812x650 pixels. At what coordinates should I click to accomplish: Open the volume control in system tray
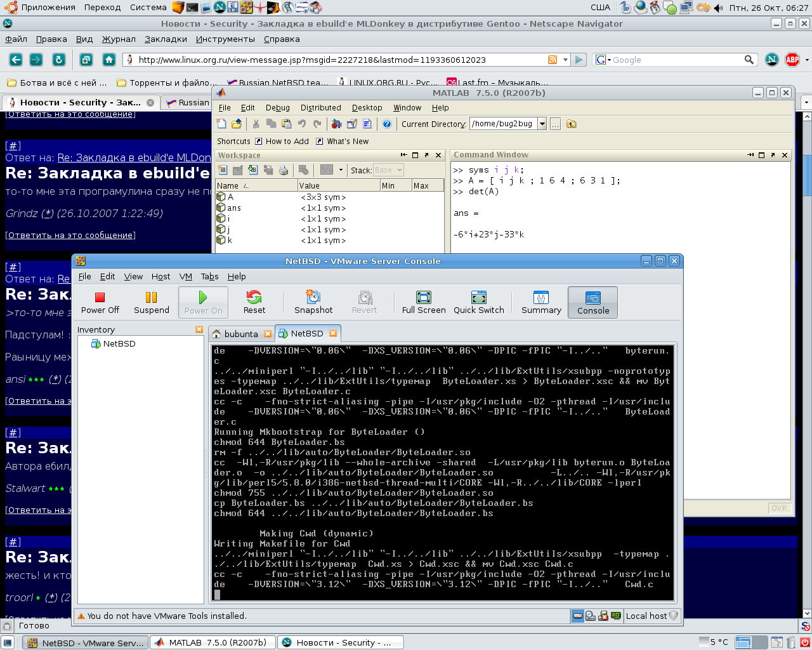click(718, 8)
